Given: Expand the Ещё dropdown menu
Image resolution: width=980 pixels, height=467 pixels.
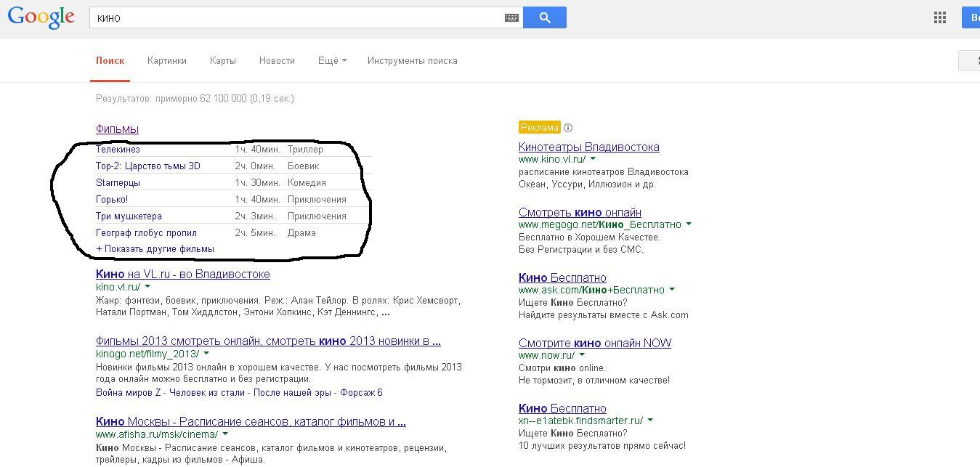Looking at the screenshot, I should coord(332,61).
